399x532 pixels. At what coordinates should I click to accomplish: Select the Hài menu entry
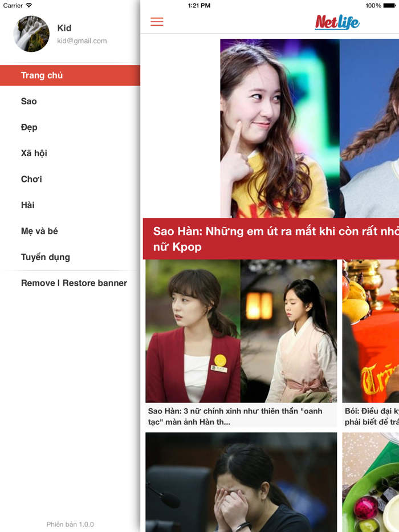coord(70,205)
